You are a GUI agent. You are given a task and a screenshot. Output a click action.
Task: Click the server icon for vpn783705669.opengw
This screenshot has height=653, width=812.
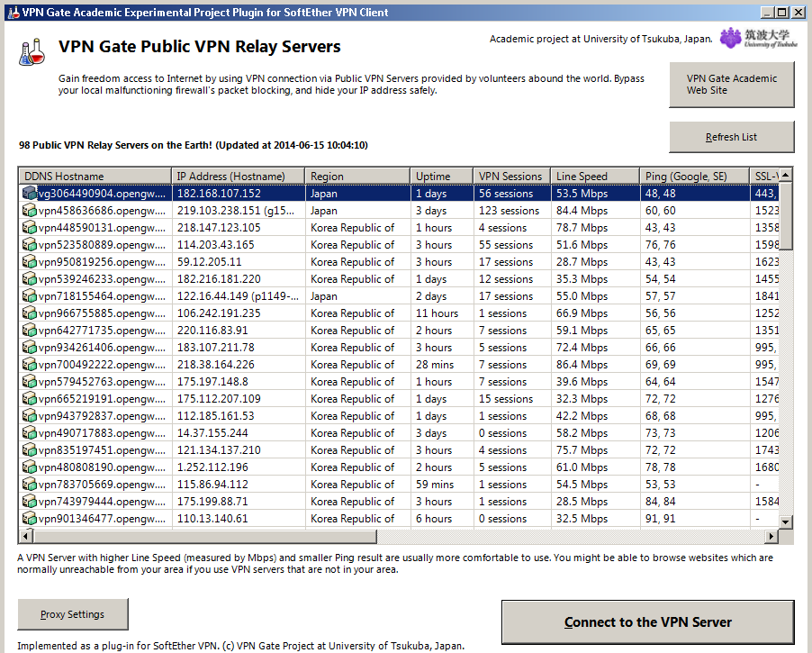click(x=30, y=484)
